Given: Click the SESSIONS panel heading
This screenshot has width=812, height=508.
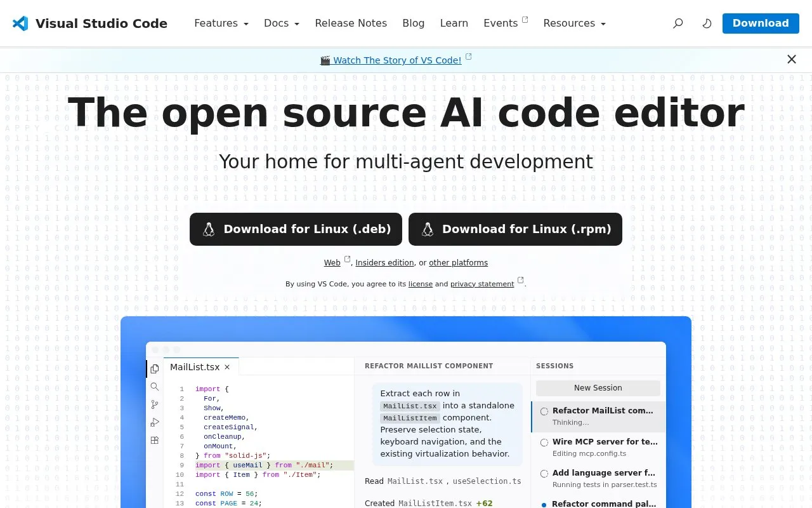Looking at the screenshot, I should point(555,366).
